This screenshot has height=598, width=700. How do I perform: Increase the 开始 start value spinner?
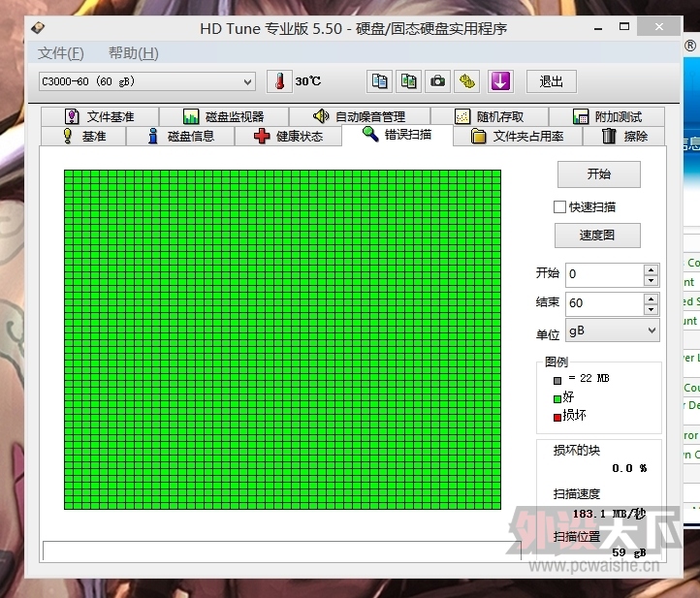pos(652,269)
